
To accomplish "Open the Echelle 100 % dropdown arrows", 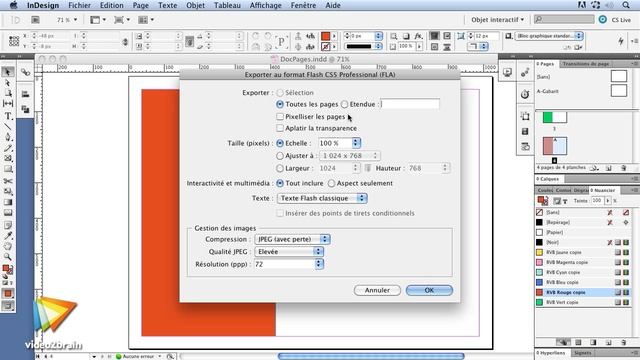I will point(356,143).
